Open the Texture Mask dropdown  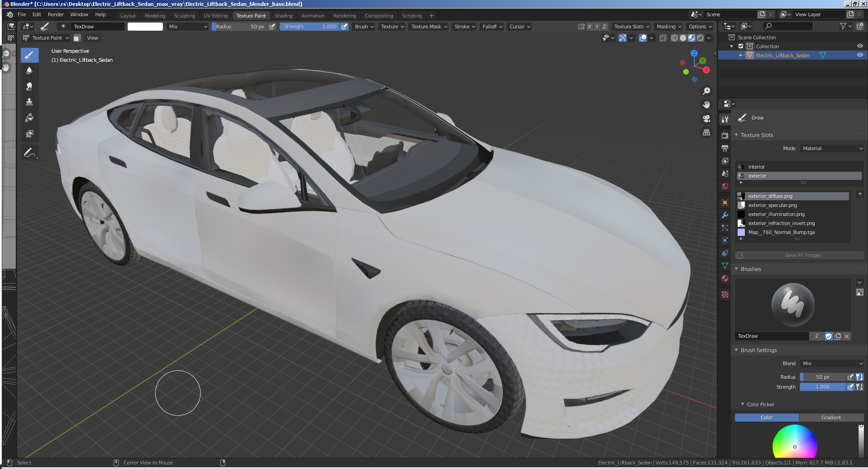[429, 27]
